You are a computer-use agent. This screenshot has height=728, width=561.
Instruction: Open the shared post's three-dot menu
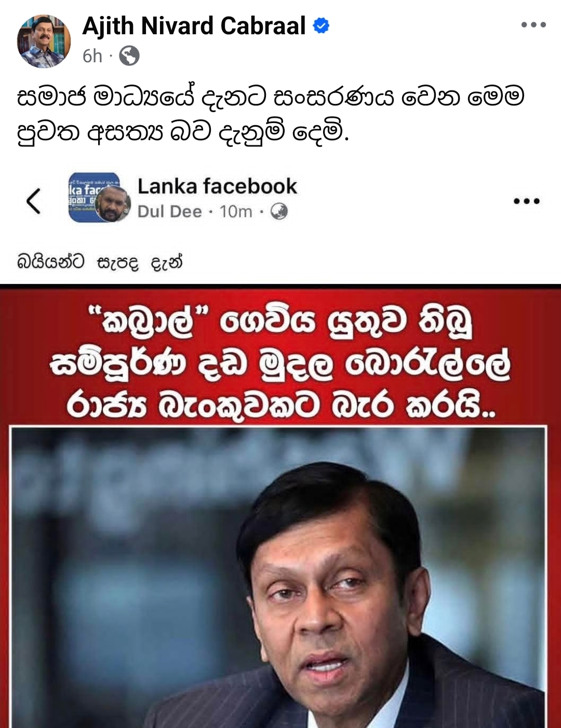(x=527, y=201)
